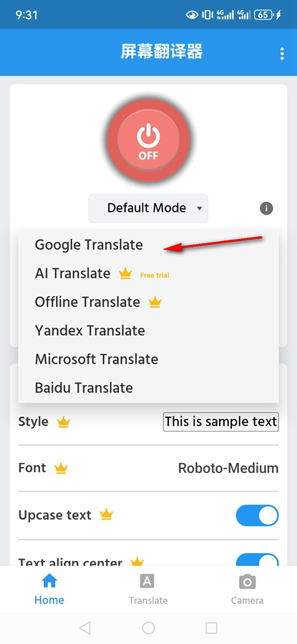Switch to the Translate tab
The image size is (297, 644).
coord(148,590)
